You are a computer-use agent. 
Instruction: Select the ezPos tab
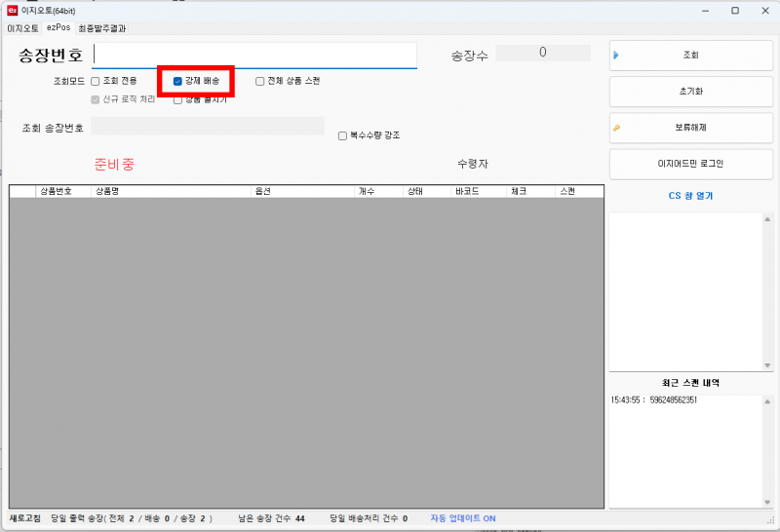click(x=58, y=28)
